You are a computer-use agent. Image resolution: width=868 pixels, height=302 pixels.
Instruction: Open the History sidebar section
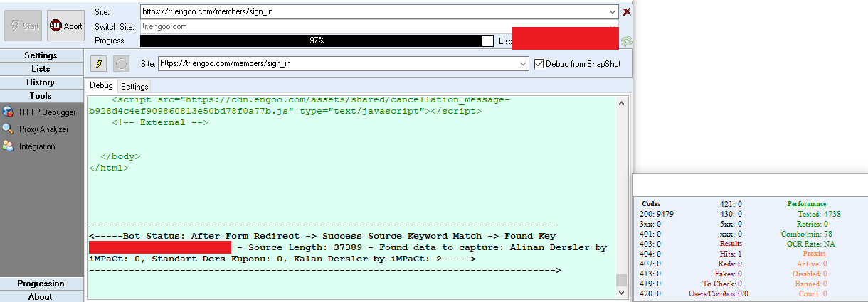click(x=41, y=82)
